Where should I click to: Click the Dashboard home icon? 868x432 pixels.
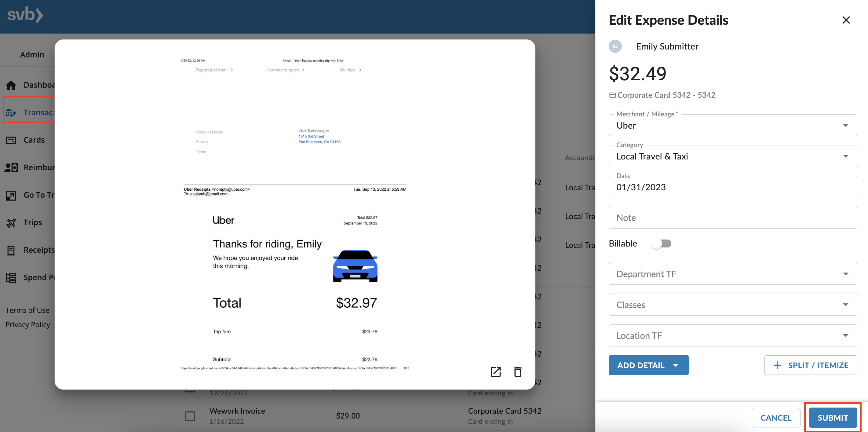click(11, 85)
